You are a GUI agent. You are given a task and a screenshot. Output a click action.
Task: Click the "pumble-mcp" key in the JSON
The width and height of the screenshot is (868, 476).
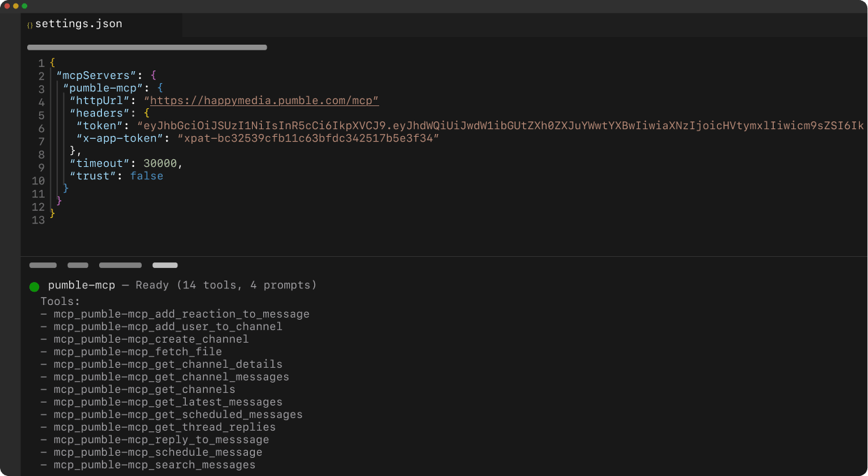[x=103, y=88]
